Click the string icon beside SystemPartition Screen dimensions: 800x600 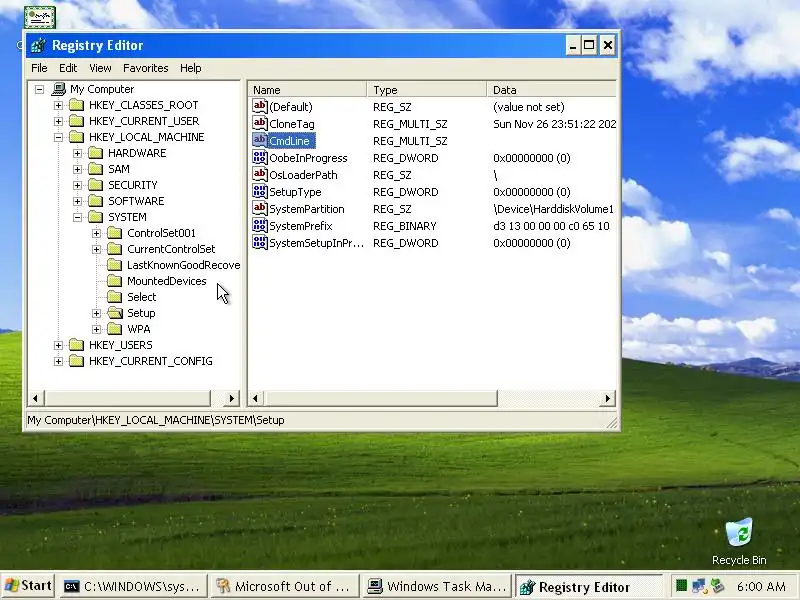[x=260, y=209]
